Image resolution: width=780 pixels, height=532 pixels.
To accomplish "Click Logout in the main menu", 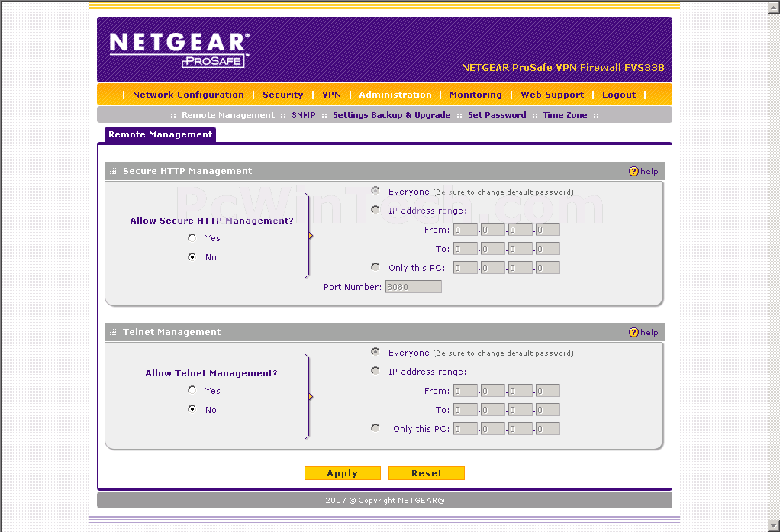I will [x=619, y=95].
